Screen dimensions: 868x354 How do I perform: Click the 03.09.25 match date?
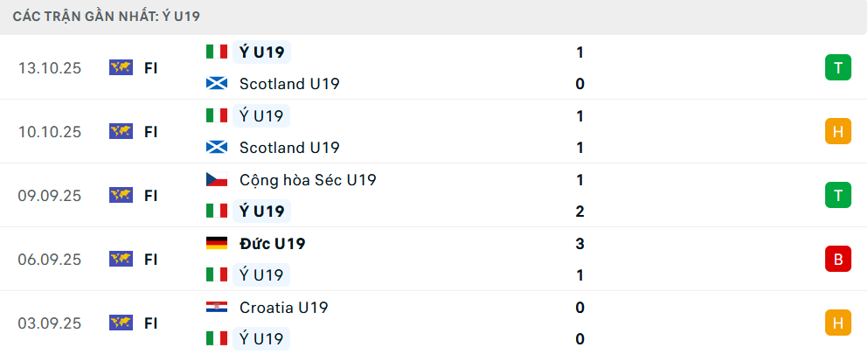49,323
